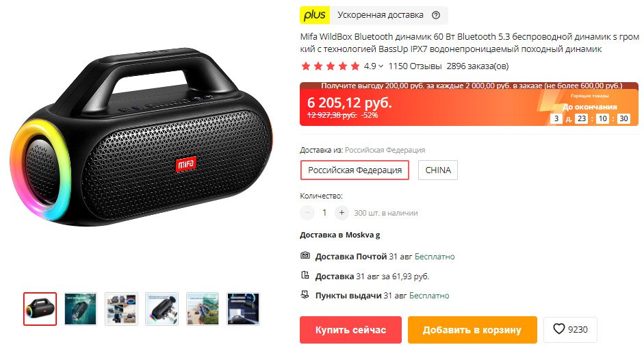Image resolution: width=644 pixels, height=347 pixels.
Task: Click the Пункты выдачи pickup icon
Action: [305, 294]
